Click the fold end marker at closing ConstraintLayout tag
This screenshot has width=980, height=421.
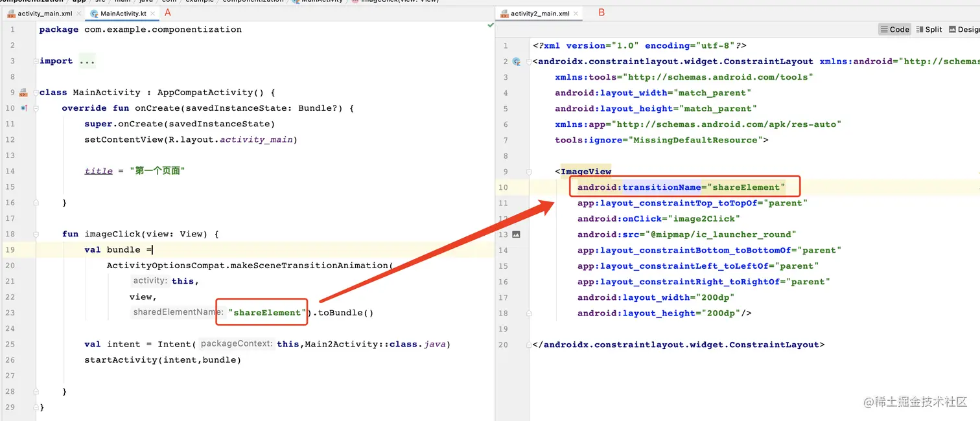click(530, 345)
